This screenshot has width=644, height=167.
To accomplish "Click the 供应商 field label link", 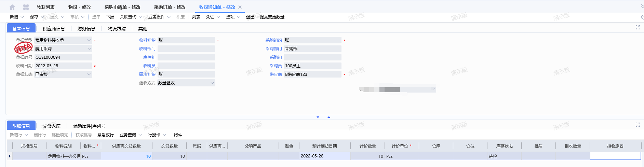I will (x=276, y=74).
